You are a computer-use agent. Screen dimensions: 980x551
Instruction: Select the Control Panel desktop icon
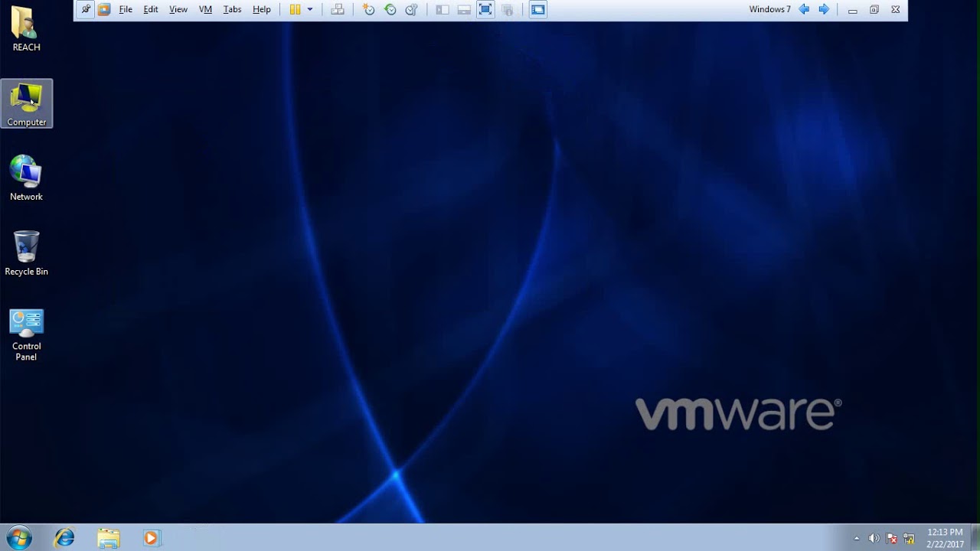(x=26, y=334)
